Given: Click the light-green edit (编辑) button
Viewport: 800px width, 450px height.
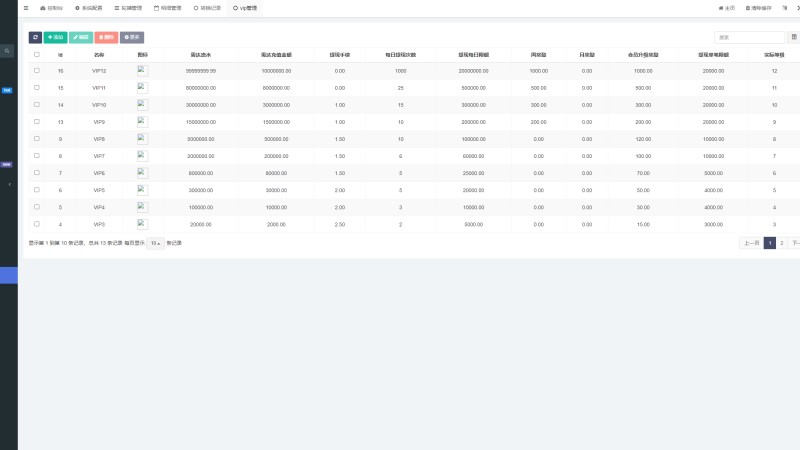Looking at the screenshot, I should 81,37.
